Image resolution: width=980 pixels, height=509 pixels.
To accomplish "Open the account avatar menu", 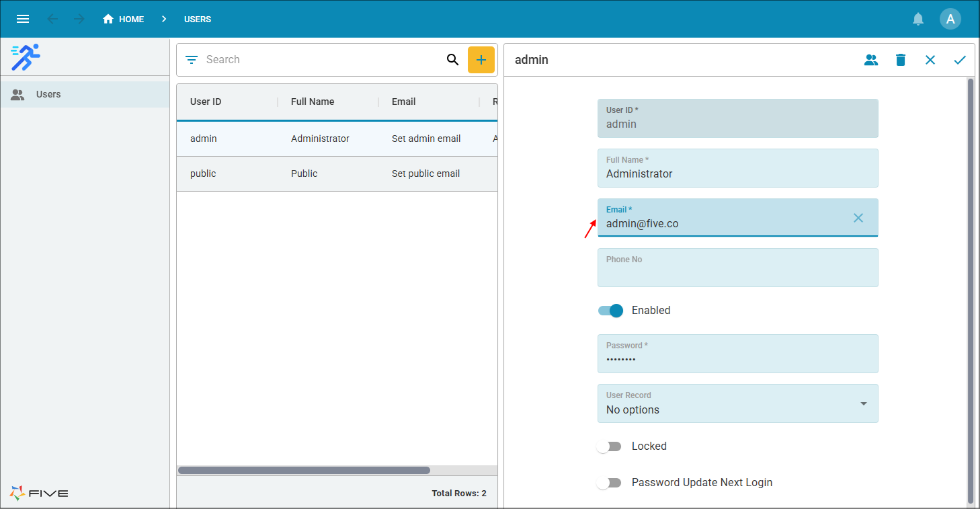I will 950,19.
